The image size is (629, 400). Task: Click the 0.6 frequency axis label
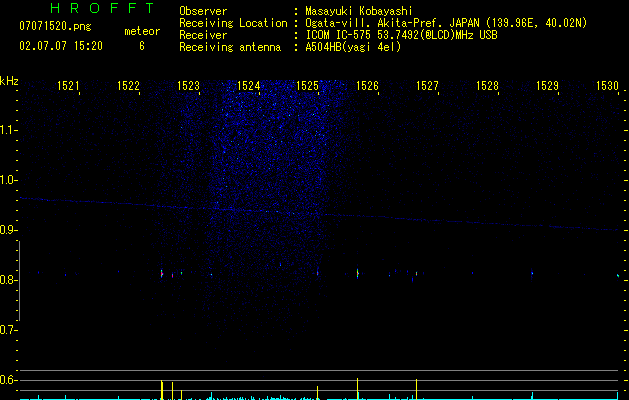(x=8, y=380)
